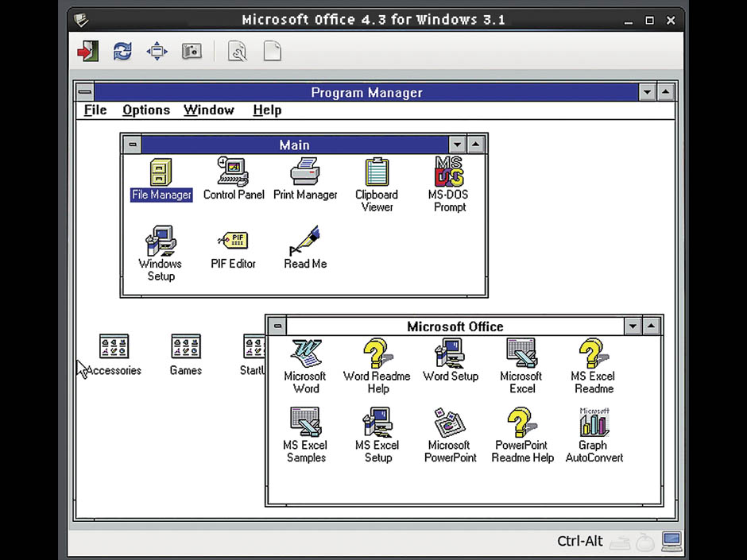Launch Microsoft Word
Viewport: 747px width, 560px height.
[x=305, y=367]
